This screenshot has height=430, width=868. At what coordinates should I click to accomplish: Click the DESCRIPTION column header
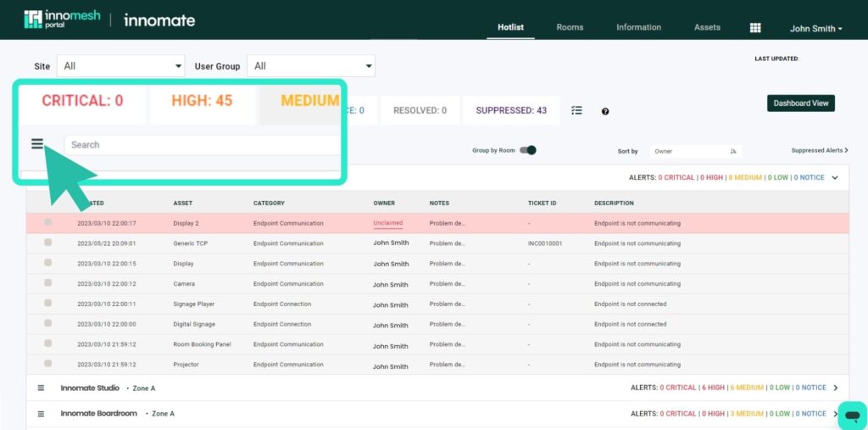coord(614,204)
